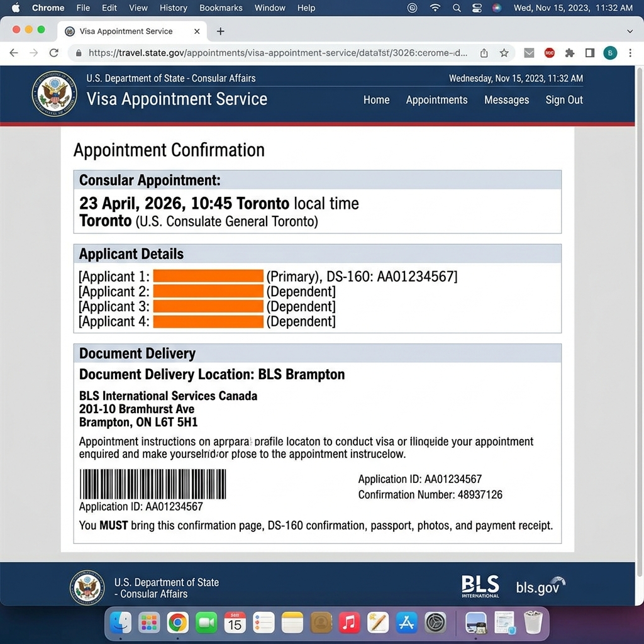Open the Bookmarks menu
Image resolution: width=644 pixels, height=644 pixels.
221,8
